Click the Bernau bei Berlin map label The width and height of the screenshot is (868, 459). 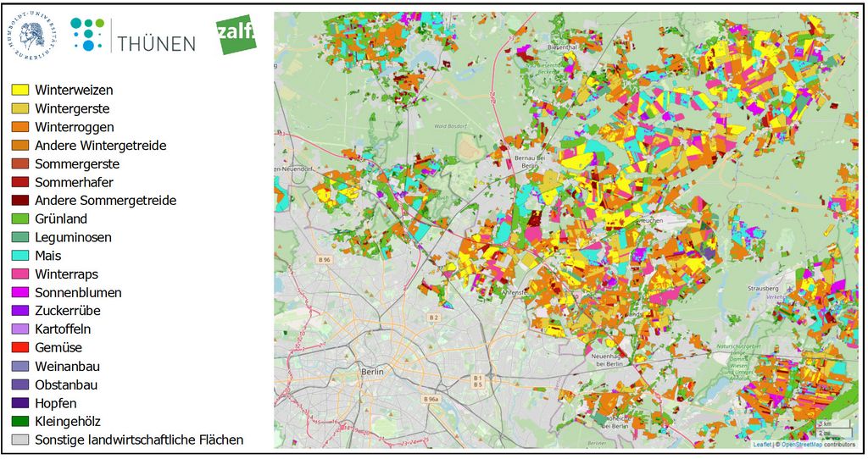(530, 163)
